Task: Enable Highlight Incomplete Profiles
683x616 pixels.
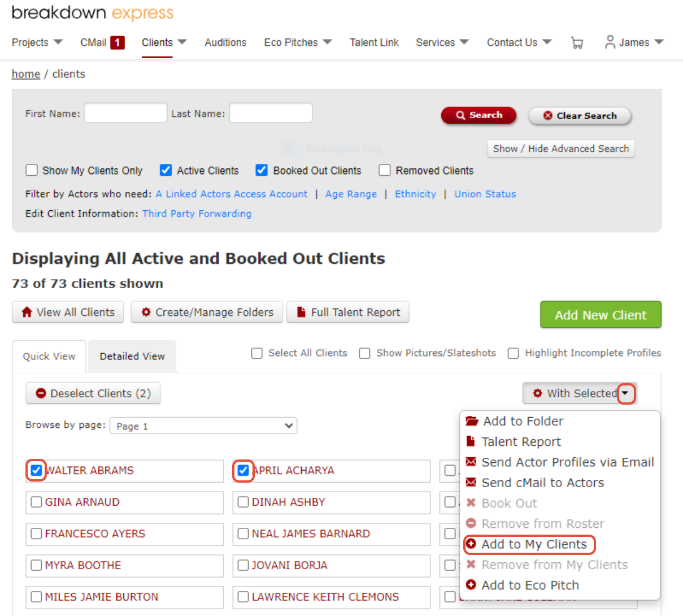Action: (x=514, y=353)
